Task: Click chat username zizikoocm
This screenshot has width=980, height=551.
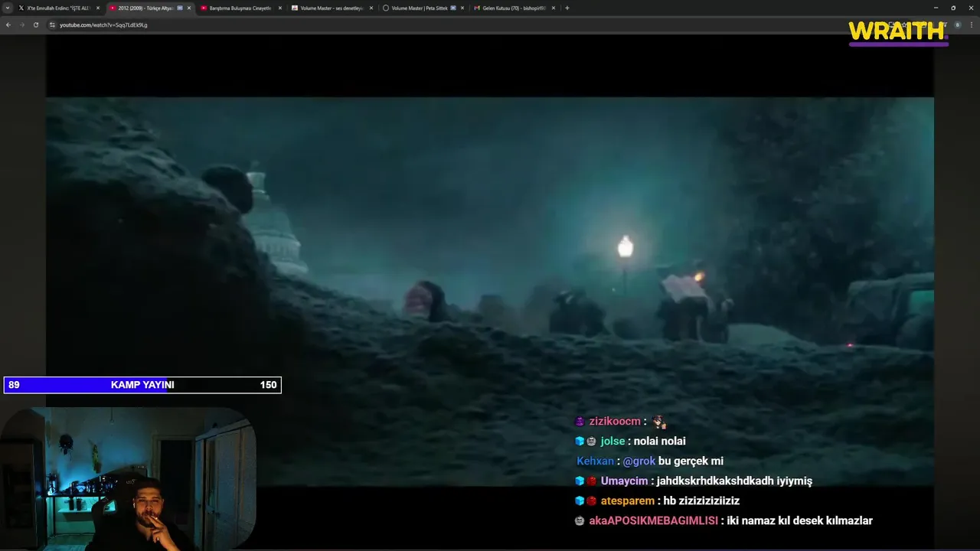Action: point(615,421)
